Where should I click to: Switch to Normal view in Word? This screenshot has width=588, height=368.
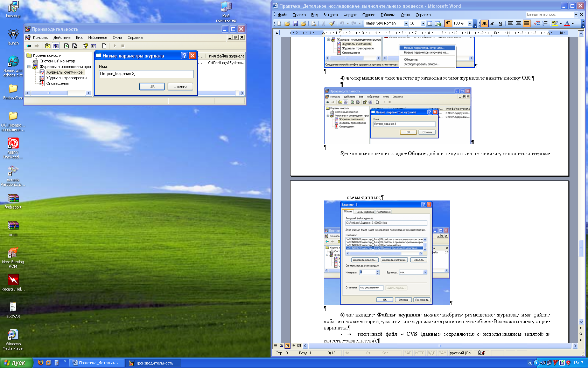tap(275, 346)
